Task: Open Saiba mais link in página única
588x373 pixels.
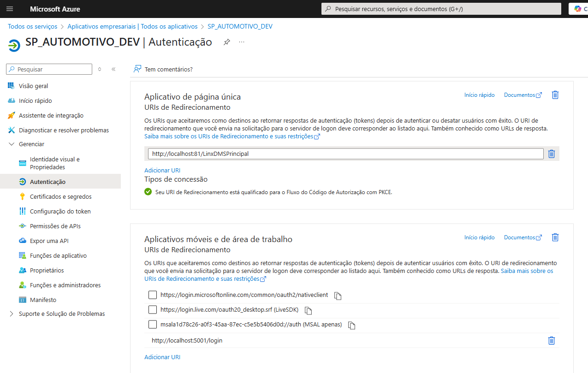Action: [232, 136]
